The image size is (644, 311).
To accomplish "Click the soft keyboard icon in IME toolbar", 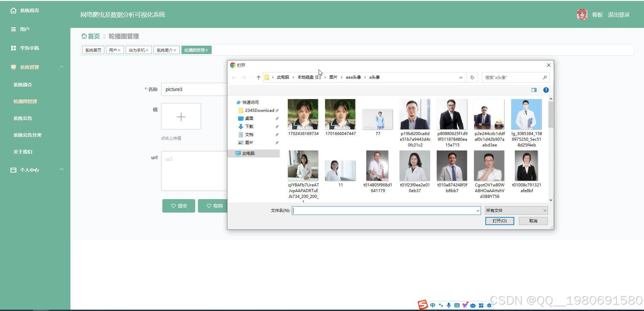I will coord(457,305).
